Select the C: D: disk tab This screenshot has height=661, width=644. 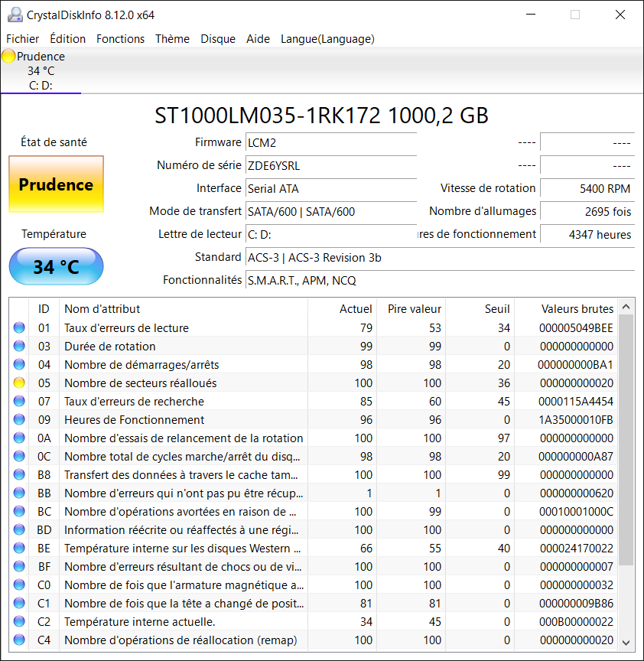tap(41, 71)
